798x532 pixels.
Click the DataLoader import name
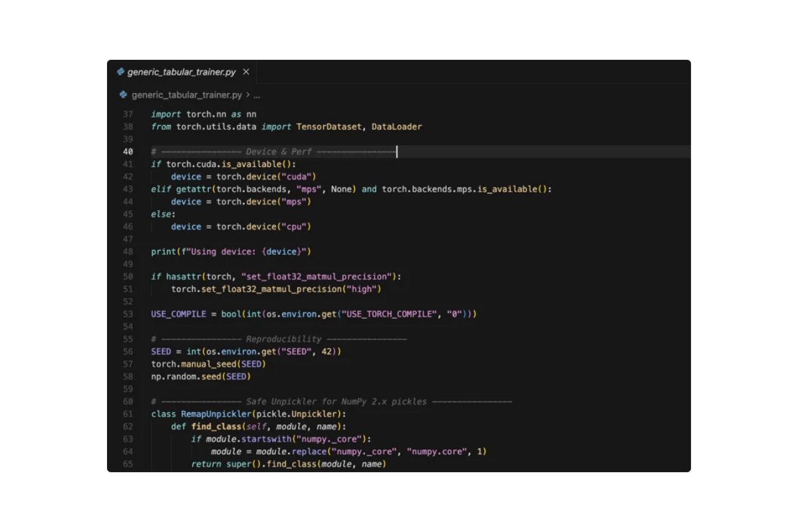pyautogui.click(x=397, y=126)
